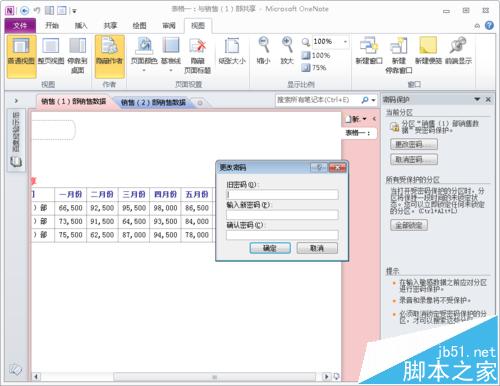The width and height of the screenshot is (500, 386).
Task: Select the 销售(2)部销售数据 section tab
Action: (153, 102)
